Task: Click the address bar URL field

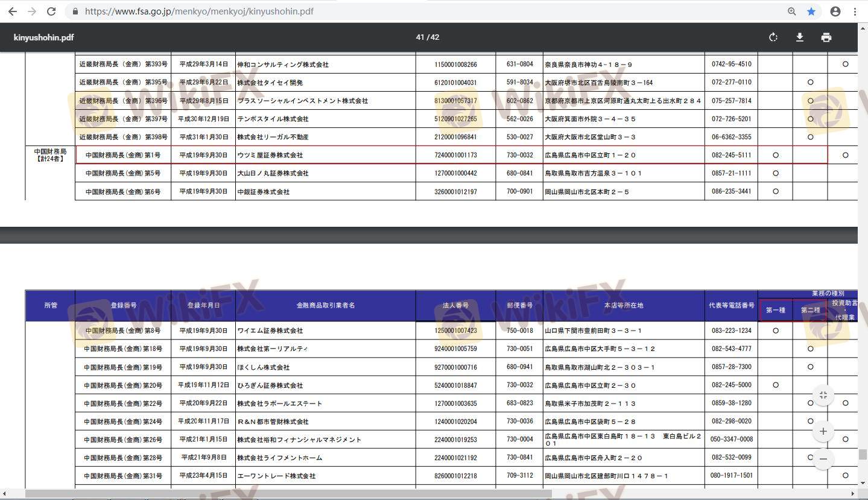Action: click(x=422, y=11)
